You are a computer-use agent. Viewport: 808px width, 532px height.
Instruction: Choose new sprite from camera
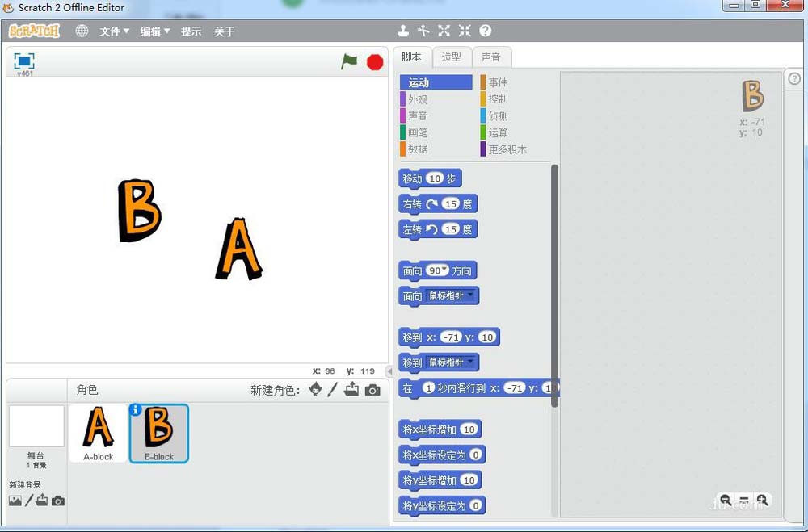(372, 390)
